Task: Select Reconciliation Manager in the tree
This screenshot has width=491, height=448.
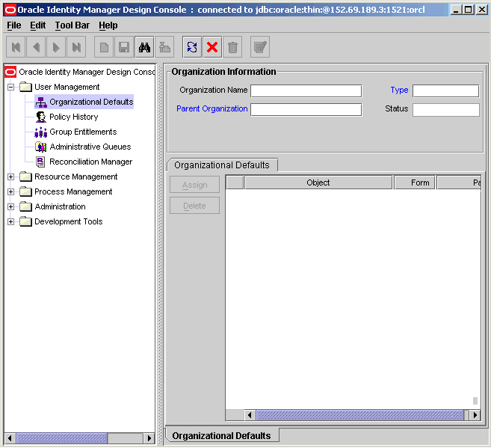Action: point(91,162)
